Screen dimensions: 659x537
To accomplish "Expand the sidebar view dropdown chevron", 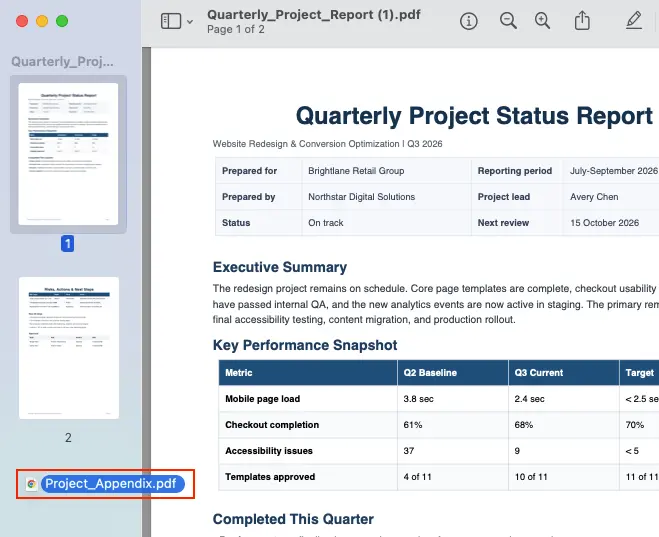I will [190, 21].
